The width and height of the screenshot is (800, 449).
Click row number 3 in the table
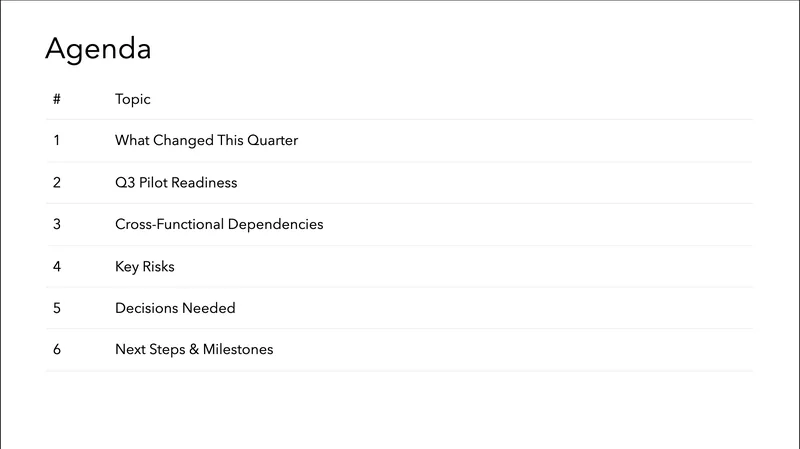57,224
